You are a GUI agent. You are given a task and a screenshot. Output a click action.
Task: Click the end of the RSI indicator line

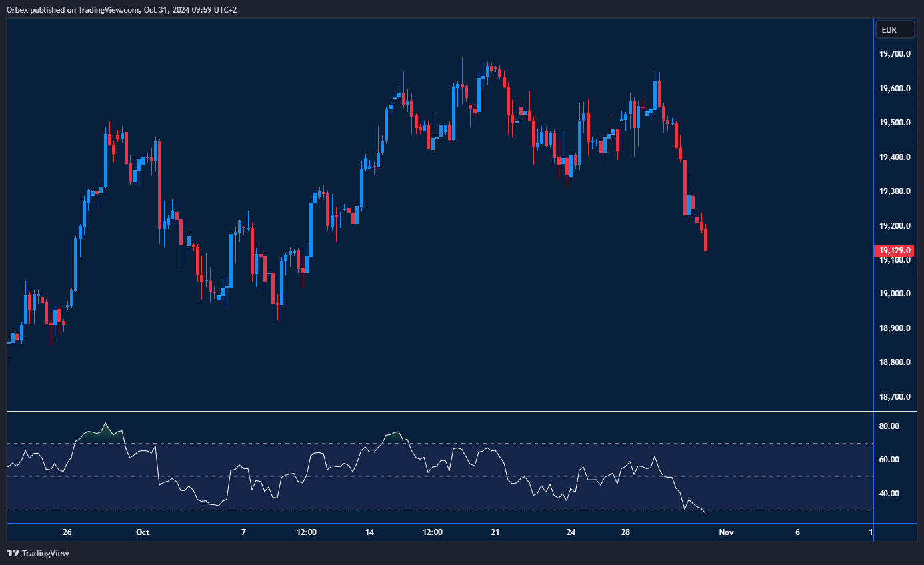coord(705,513)
